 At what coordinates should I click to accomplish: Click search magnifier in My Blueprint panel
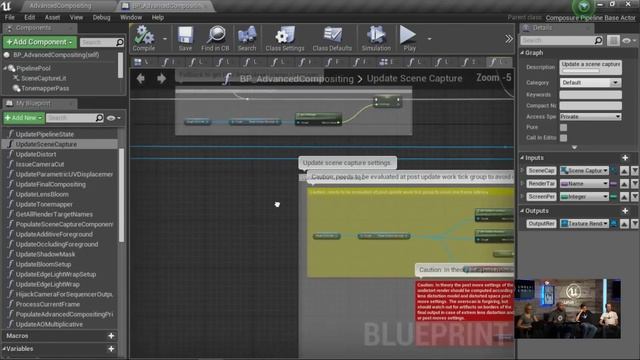[x=99, y=118]
